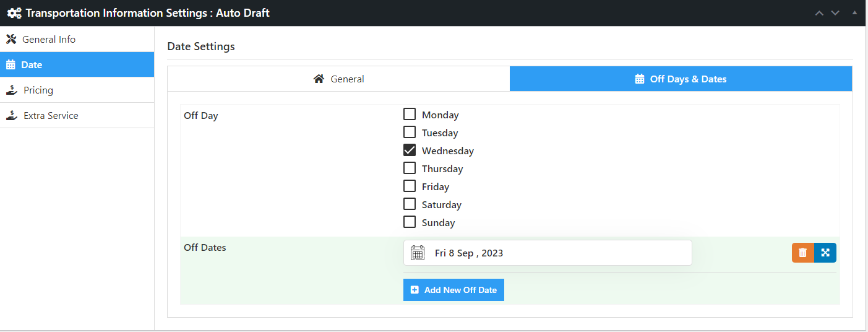The image size is (868, 332).
Task: Switch to the General date tab
Action: coord(338,79)
